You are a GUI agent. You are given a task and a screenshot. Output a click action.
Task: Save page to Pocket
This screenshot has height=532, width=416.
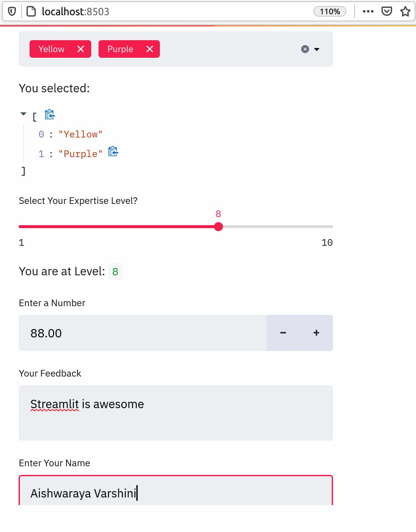[386, 11]
